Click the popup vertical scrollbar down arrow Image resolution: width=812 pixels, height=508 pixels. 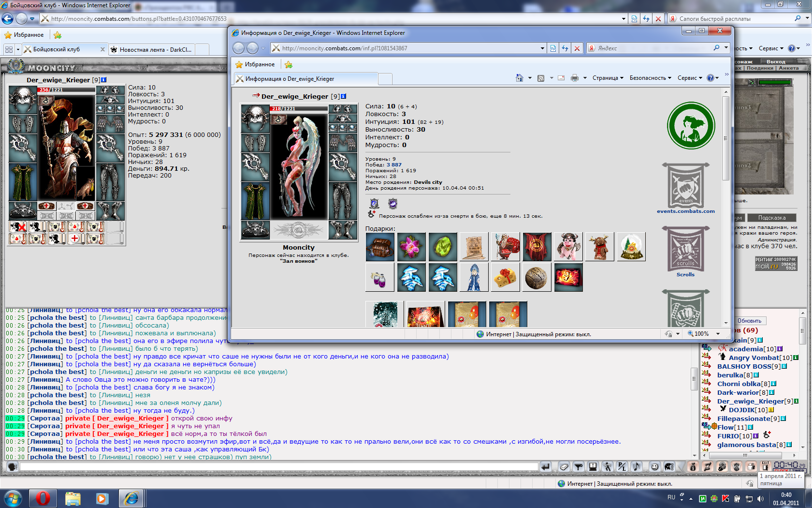pyautogui.click(x=726, y=323)
